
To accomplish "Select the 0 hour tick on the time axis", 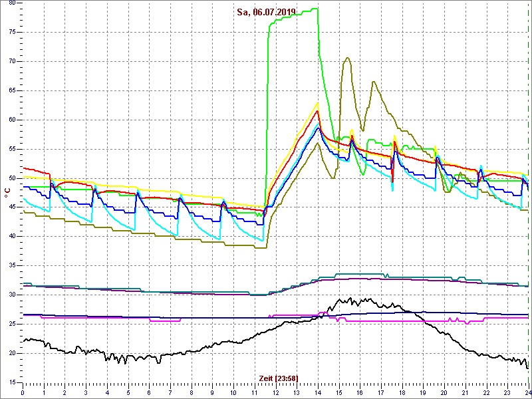I will click(23, 392).
